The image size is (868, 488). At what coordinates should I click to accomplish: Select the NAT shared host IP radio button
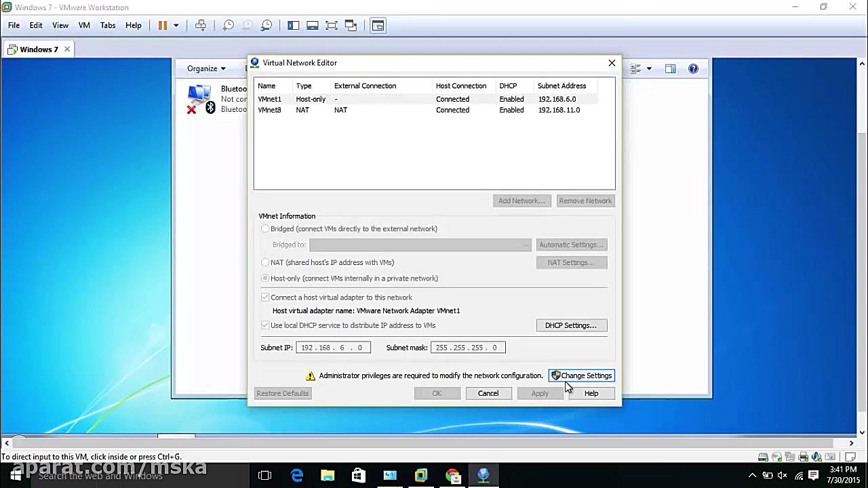[x=265, y=262]
